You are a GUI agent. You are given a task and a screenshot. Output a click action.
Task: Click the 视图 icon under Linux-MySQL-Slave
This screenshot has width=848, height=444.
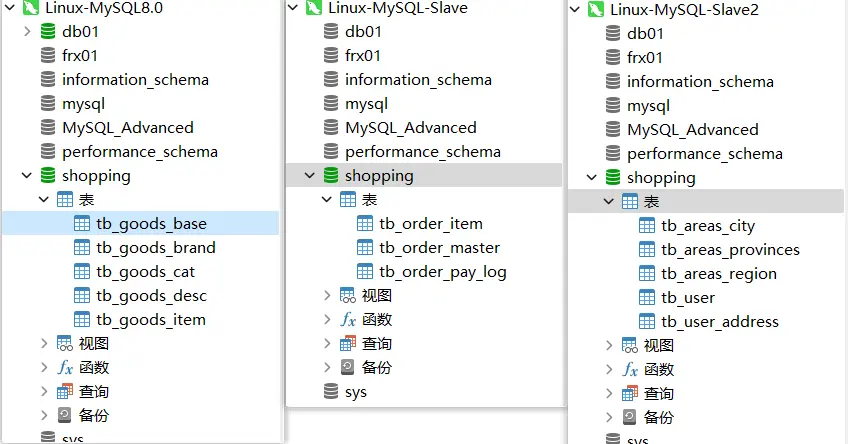[x=348, y=295]
